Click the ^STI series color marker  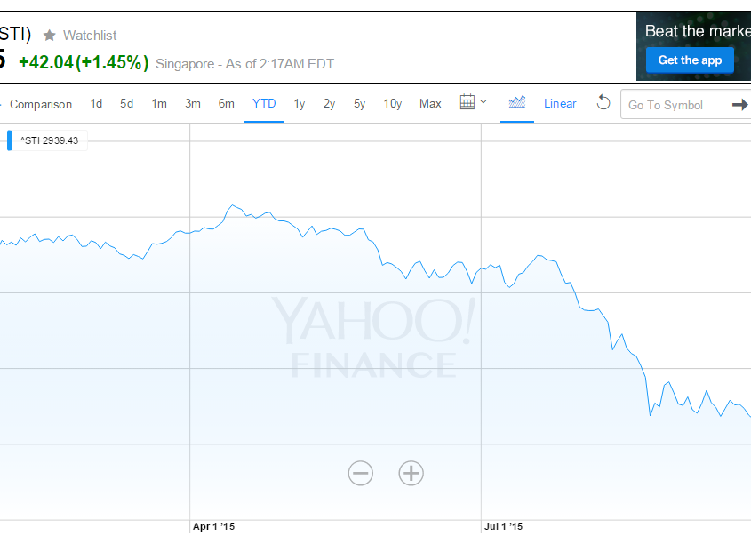coord(10,140)
